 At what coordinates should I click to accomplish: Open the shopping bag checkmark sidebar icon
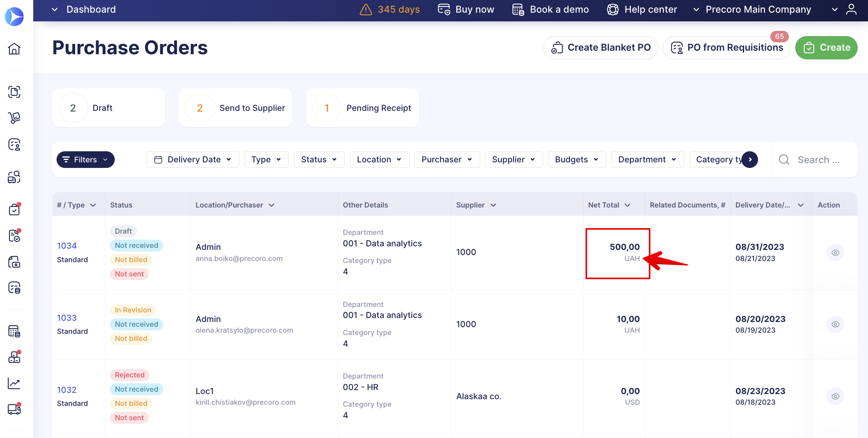[x=14, y=209]
